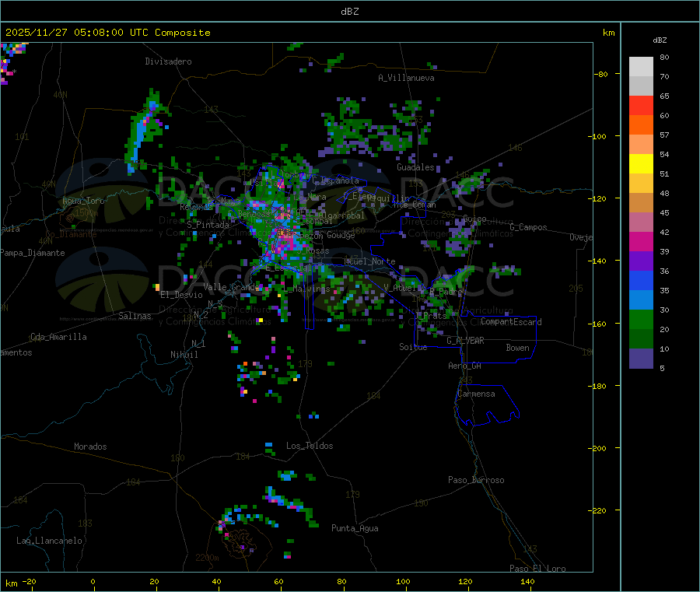Click the red 60-65 dBZ legend swatch
Image resolution: width=700 pixels, height=592 pixels.
(641, 105)
